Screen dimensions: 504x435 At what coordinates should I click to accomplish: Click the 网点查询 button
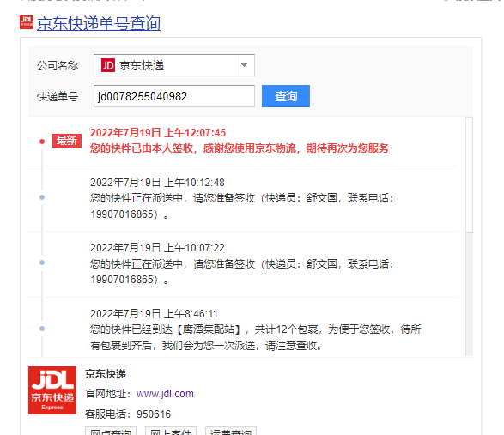pos(111,431)
